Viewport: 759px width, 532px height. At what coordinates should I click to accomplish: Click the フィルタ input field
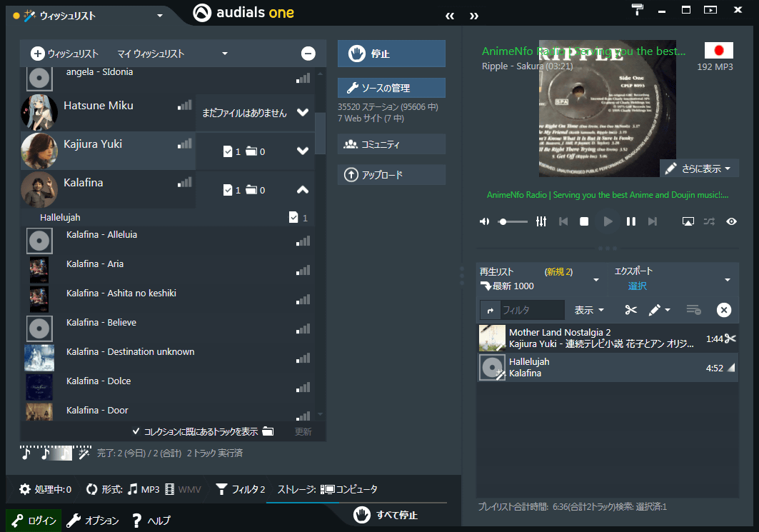tap(531, 311)
